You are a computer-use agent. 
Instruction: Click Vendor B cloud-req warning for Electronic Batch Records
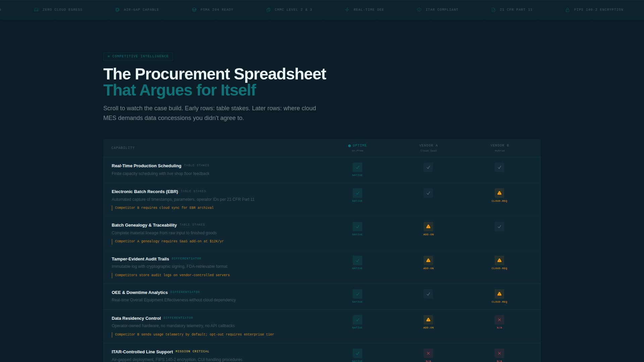[x=499, y=193]
